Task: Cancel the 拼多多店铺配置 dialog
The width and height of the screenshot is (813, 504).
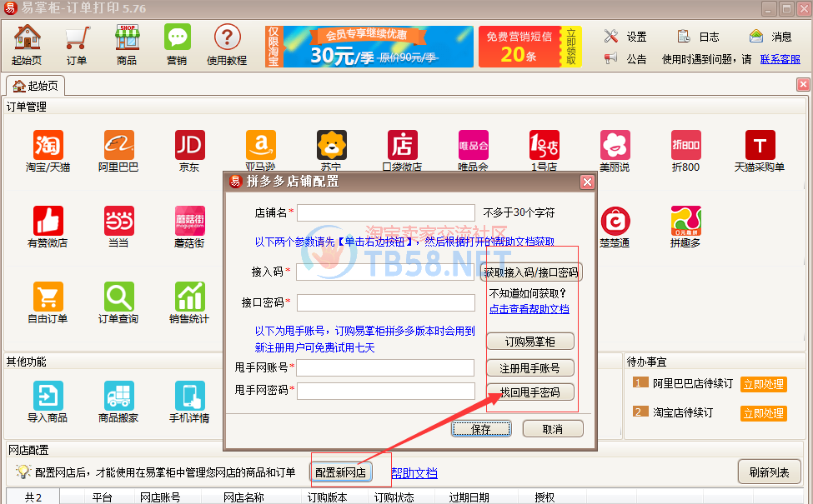Action: click(553, 429)
